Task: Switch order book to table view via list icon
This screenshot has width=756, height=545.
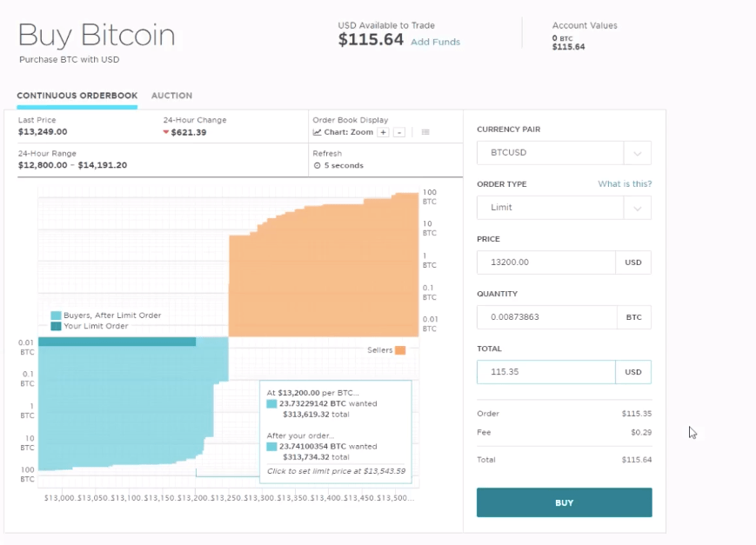Action: 425,131
